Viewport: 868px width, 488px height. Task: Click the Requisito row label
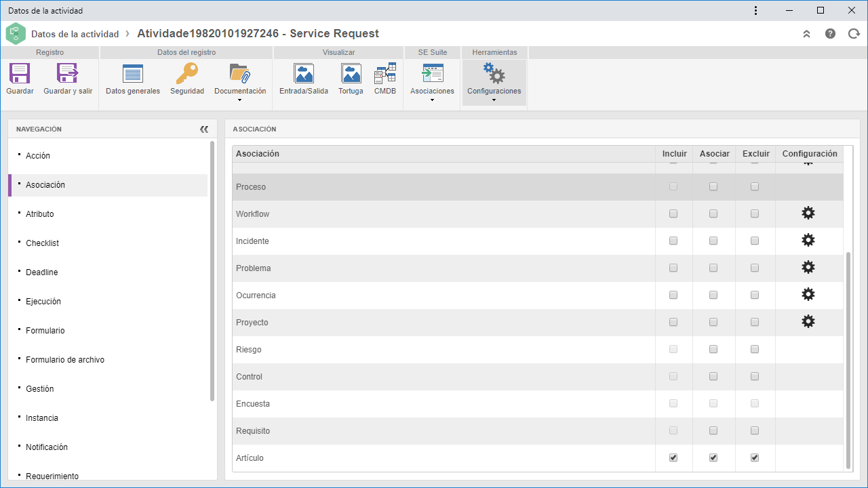pyautogui.click(x=253, y=431)
